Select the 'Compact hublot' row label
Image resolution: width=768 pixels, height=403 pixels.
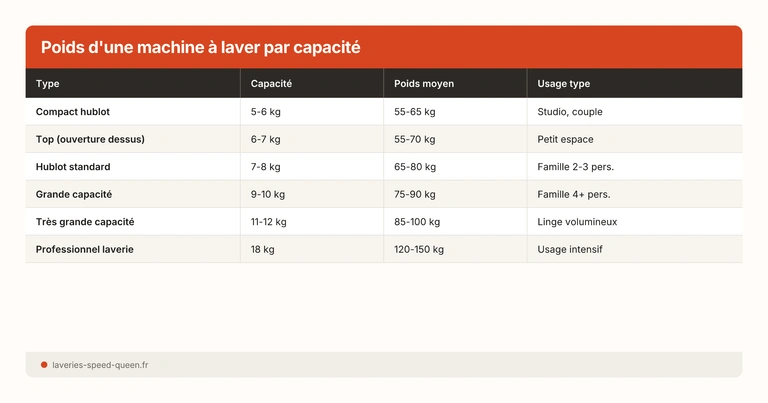73,112
